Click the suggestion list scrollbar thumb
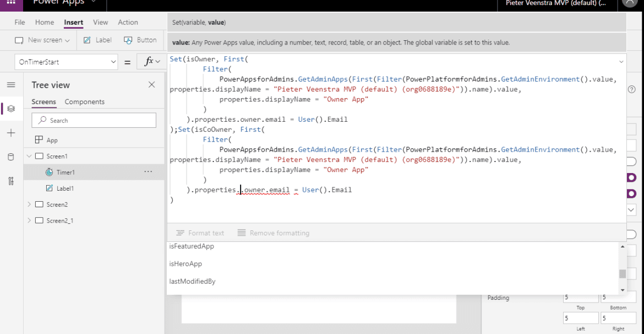The width and height of the screenshot is (644, 334). pos(623,274)
